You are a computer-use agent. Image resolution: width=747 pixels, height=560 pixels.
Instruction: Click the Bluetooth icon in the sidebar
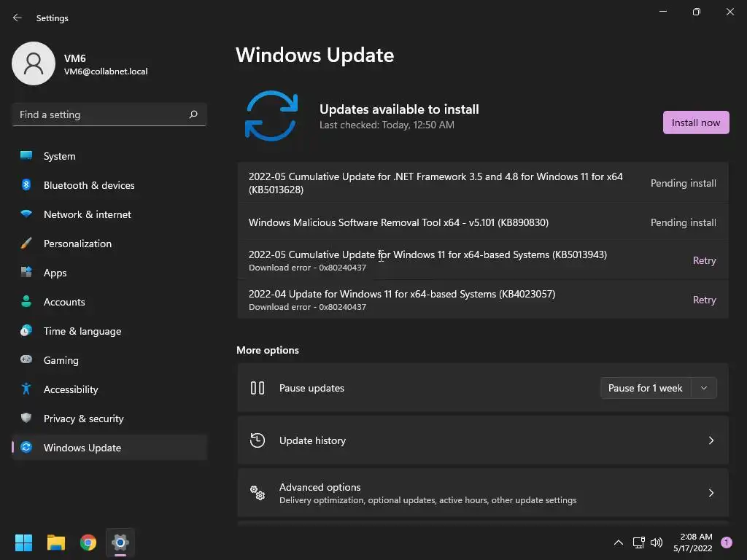tap(26, 184)
